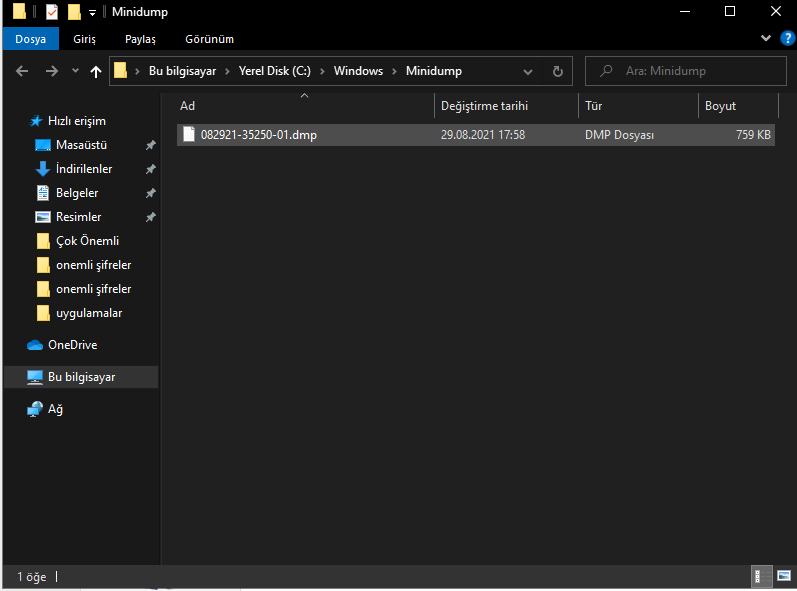Select Bu bilgisayar in the address path

tap(182, 71)
